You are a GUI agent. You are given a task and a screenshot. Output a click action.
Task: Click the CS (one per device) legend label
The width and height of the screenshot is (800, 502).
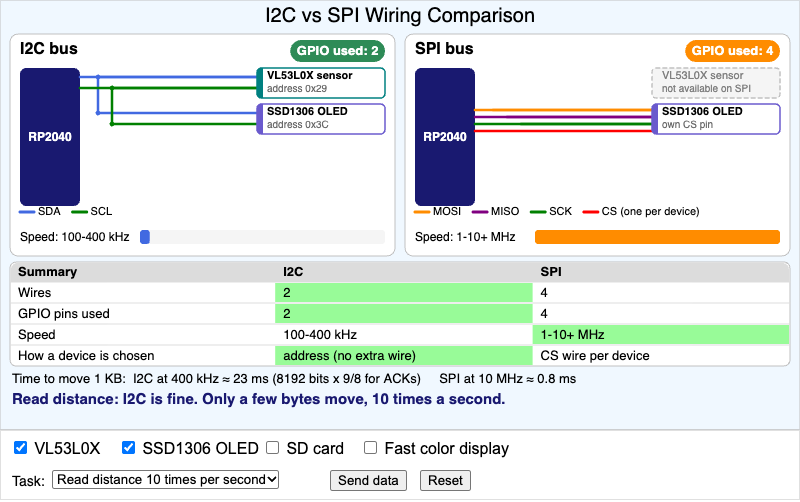pos(651,211)
